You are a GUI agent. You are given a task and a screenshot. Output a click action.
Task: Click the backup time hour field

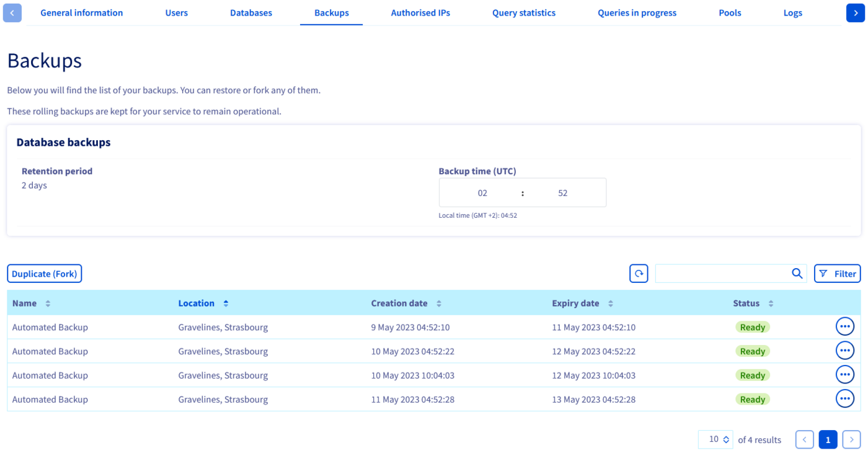coord(482,193)
